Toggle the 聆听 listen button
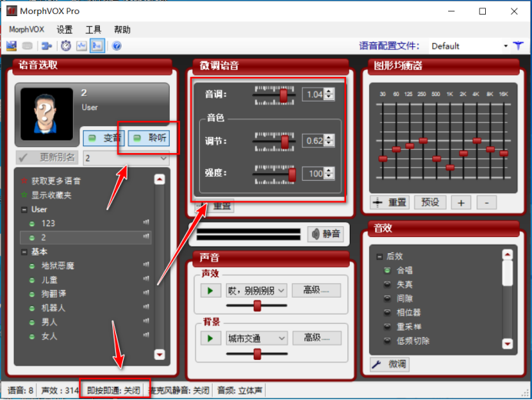 148,138
